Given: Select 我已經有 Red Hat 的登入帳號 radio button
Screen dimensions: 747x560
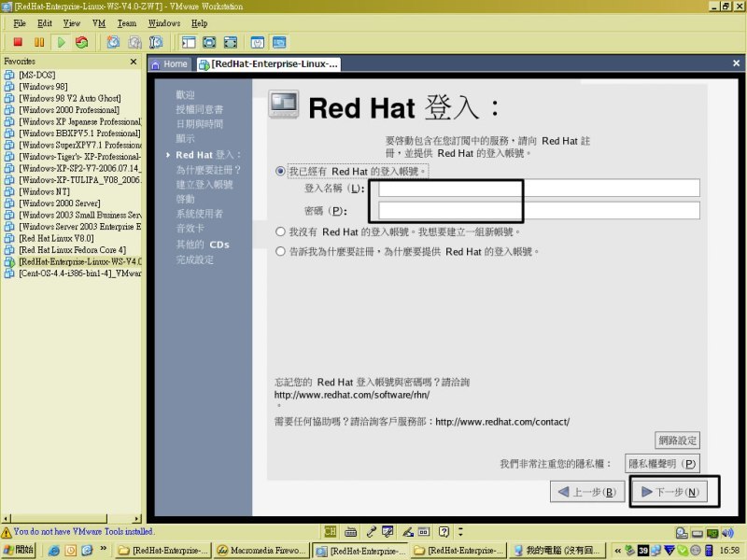Looking at the screenshot, I should pyautogui.click(x=280, y=171).
